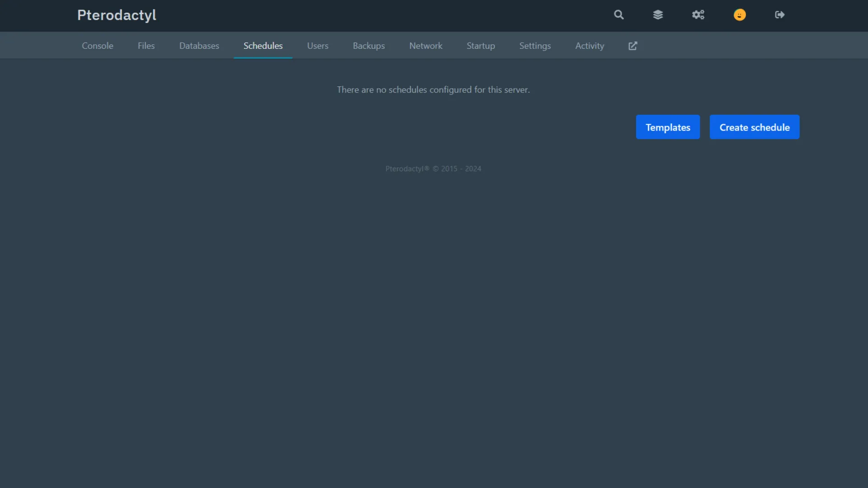Click the Pterodactyl logo title
Screen dimensions: 868x488
point(117,15)
